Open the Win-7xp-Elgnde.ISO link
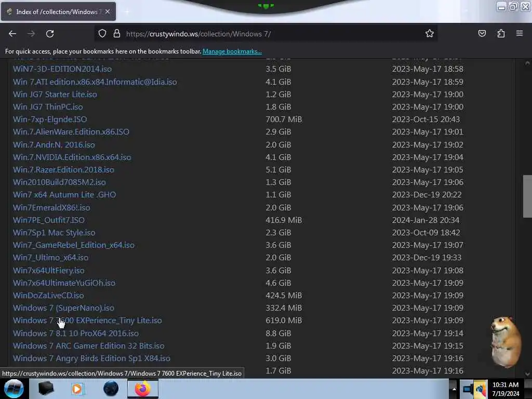Image resolution: width=532 pixels, height=399 pixels. (50, 119)
